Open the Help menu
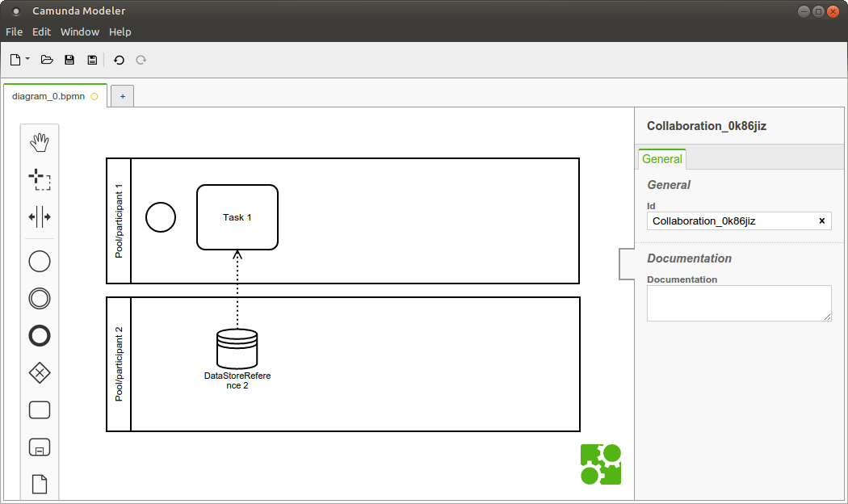Screen dimensions: 848x504 coord(120,32)
